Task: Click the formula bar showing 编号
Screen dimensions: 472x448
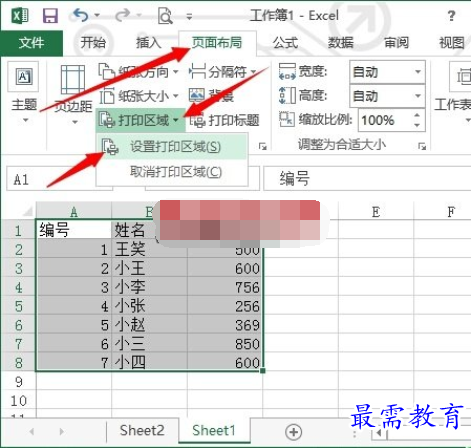Action: click(x=367, y=179)
